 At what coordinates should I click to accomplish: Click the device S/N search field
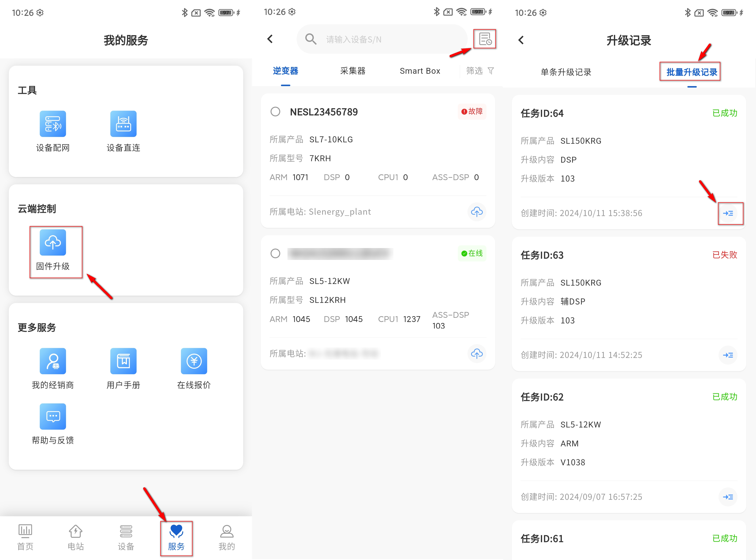(x=383, y=39)
